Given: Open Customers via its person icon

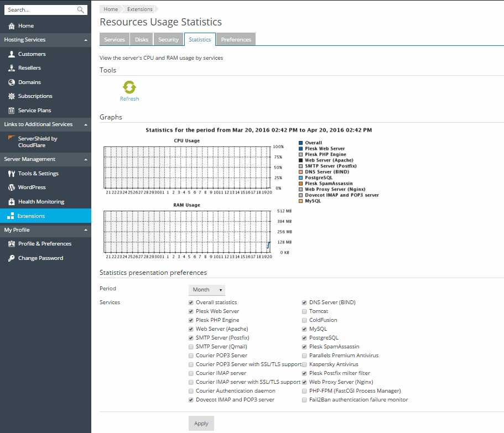Looking at the screenshot, I should (x=12, y=54).
